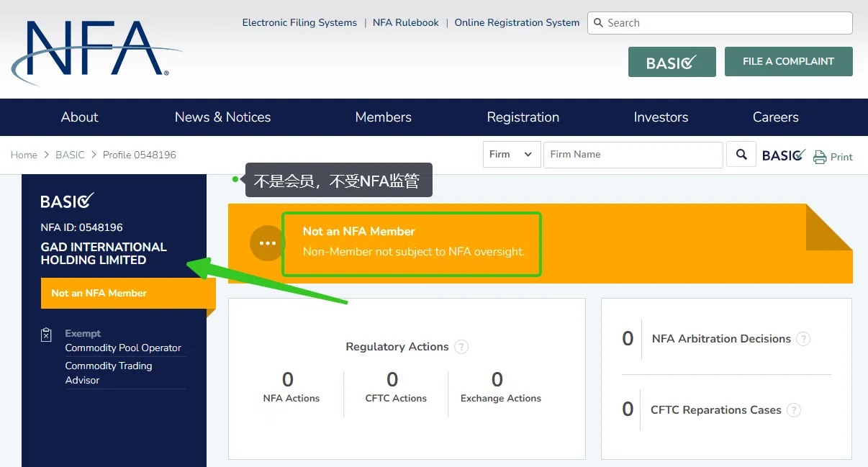
Task: Click the orange Not an NFA Member tab in sidebar
Action: click(128, 294)
